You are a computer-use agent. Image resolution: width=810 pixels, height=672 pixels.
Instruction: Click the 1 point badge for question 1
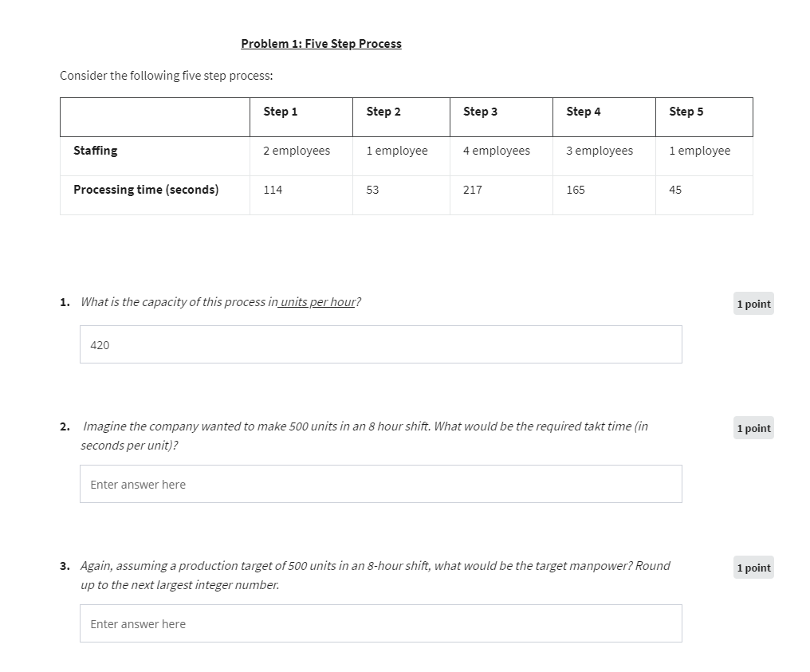click(753, 304)
